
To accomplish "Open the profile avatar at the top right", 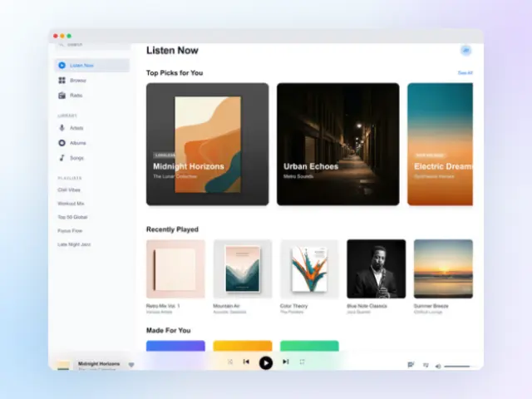I will click(466, 51).
